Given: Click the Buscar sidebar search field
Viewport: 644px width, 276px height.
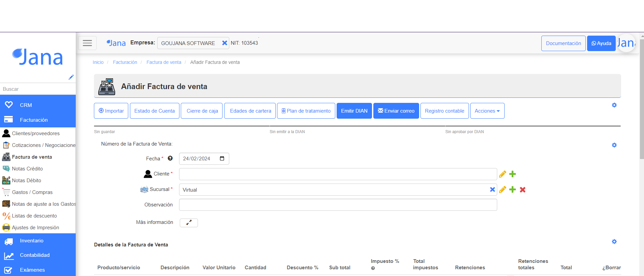Looking at the screenshot, I should point(38,89).
